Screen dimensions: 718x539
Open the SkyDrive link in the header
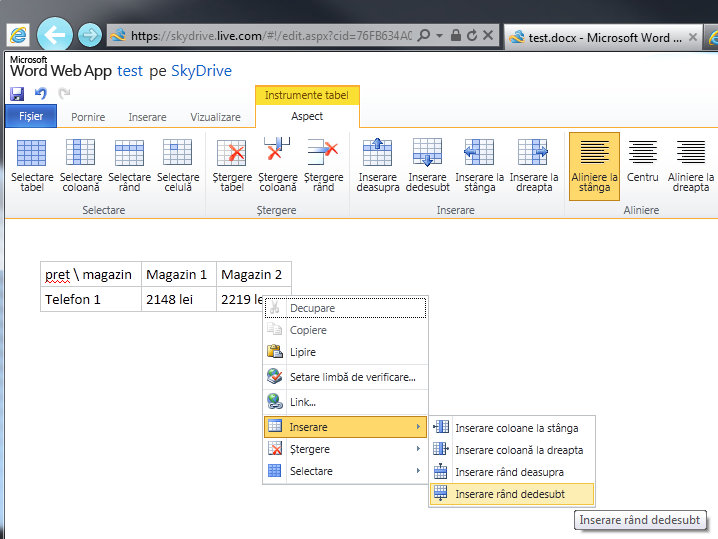tap(201, 71)
